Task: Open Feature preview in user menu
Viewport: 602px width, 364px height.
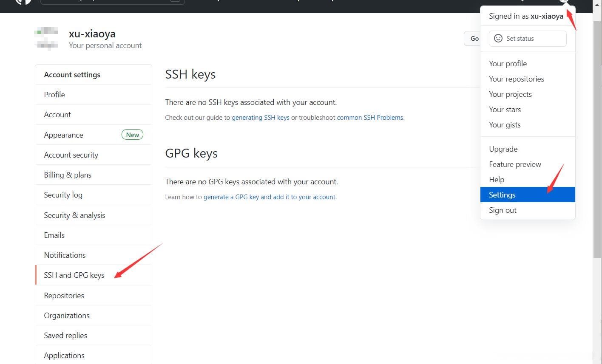Action: coord(528,164)
